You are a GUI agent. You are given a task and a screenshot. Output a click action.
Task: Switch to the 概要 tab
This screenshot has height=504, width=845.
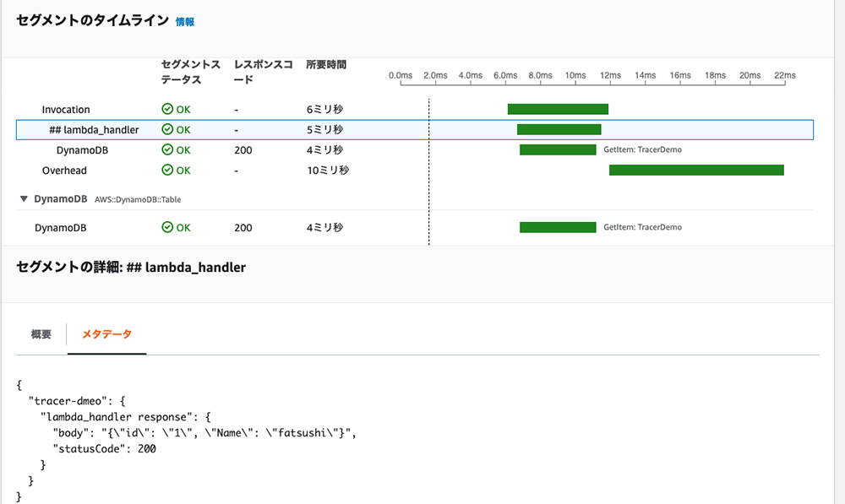point(41,334)
